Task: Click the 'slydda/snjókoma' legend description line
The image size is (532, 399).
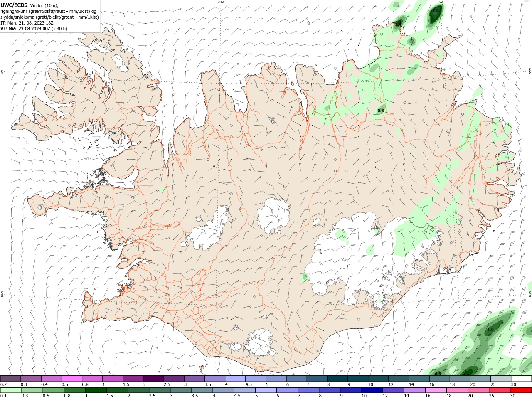Action: [49, 17]
